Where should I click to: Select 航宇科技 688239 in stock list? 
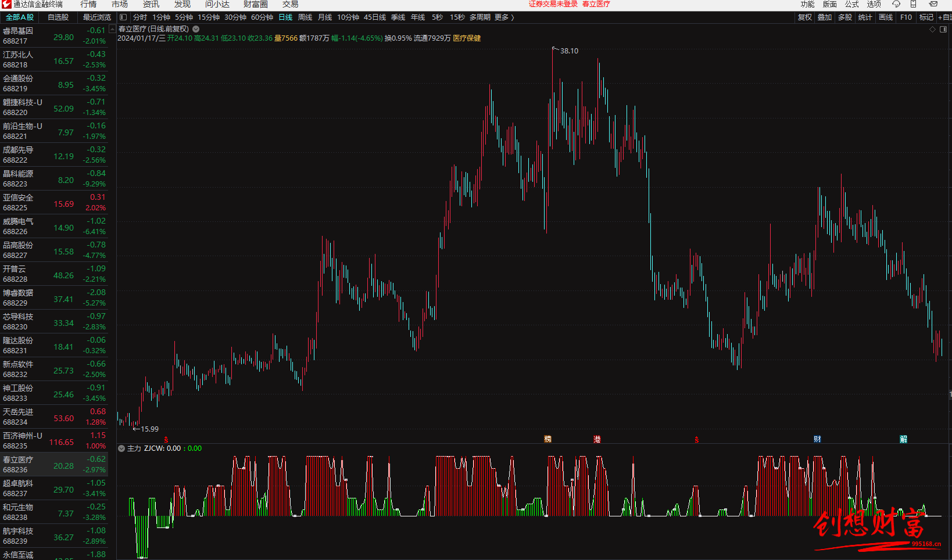[x=54, y=536]
